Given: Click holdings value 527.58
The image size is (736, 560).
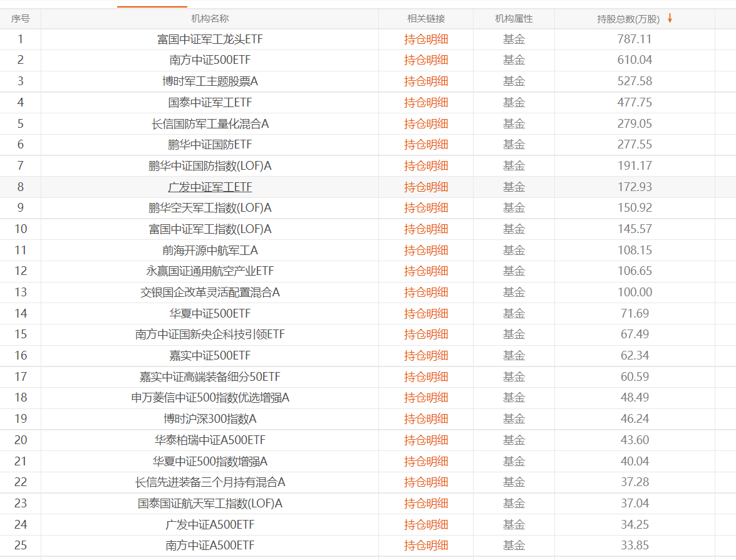Looking at the screenshot, I should [635, 81].
